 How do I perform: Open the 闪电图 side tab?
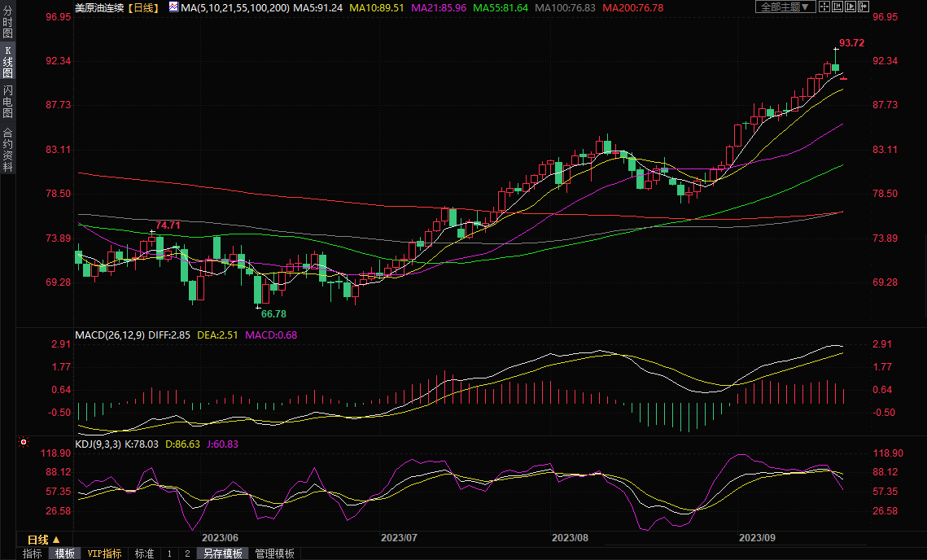(x=7, y=101)
